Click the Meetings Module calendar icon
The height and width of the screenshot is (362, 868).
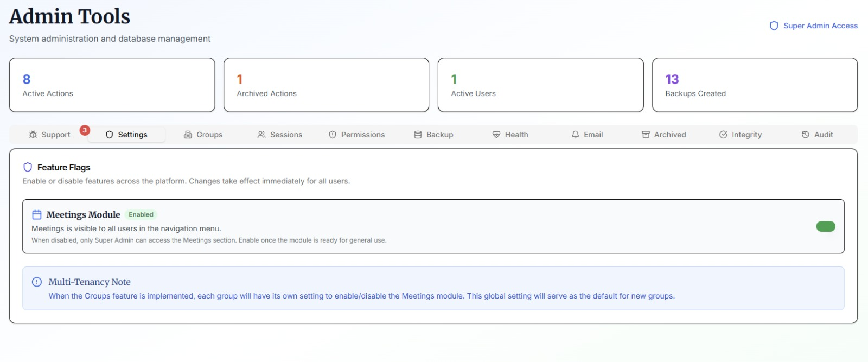coord(37,214)
